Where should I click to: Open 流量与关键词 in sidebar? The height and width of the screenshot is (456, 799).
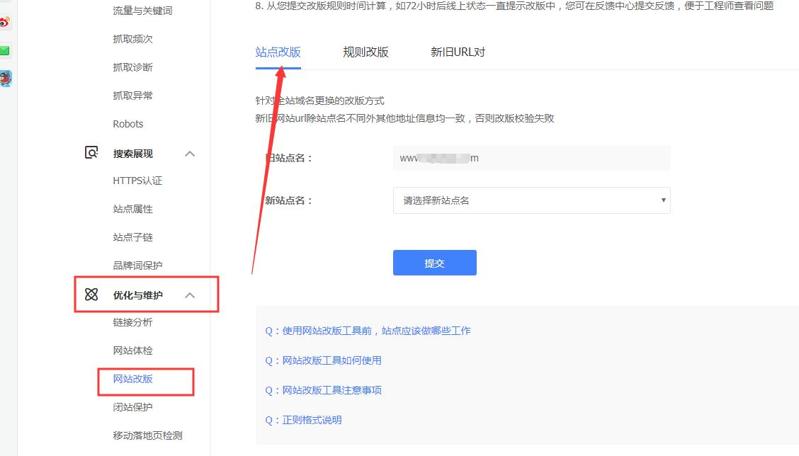point(143,11)
